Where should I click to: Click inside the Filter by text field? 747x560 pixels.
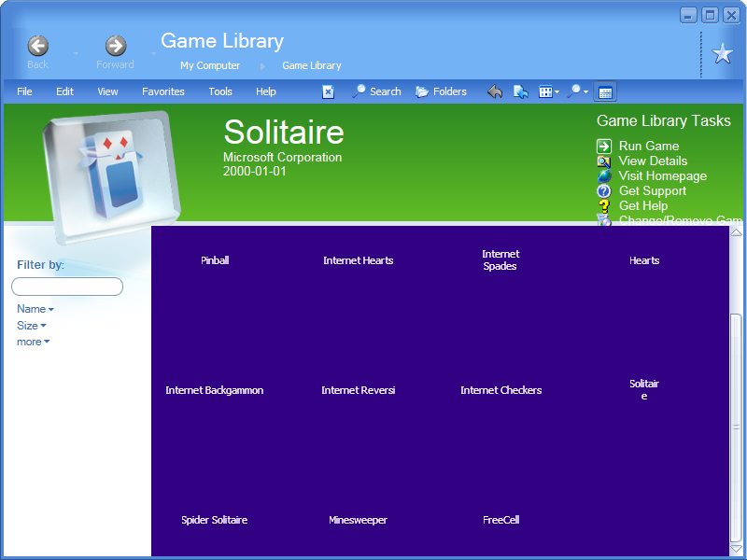pos(66,286)
